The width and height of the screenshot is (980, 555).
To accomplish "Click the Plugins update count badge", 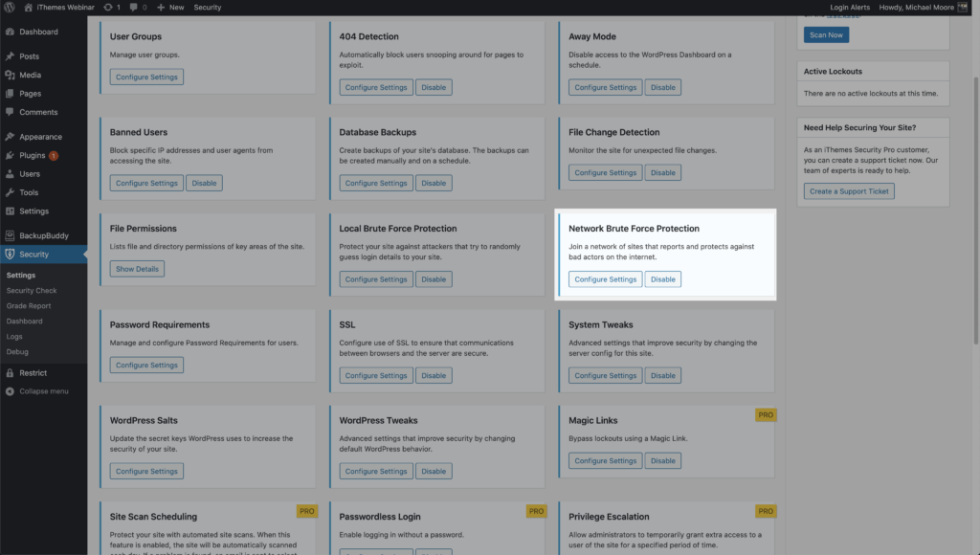I will point(54,156).
